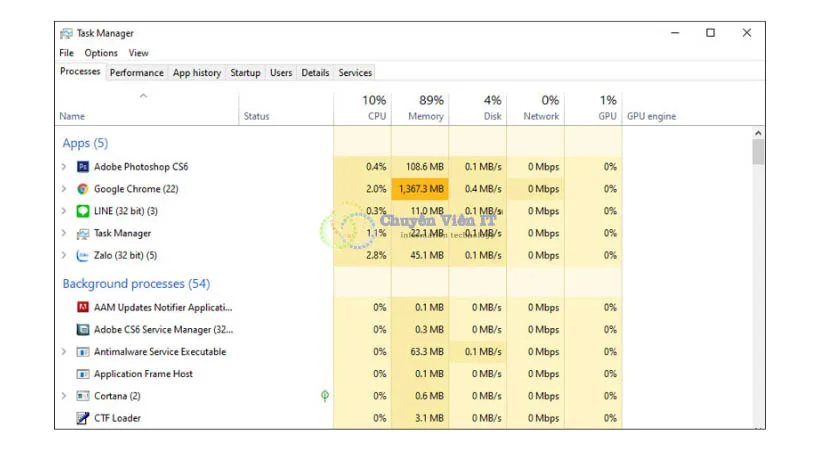This screenshot has width=820, height=450.
Task: Switch to the App history tab
Action: click(197, 73)
